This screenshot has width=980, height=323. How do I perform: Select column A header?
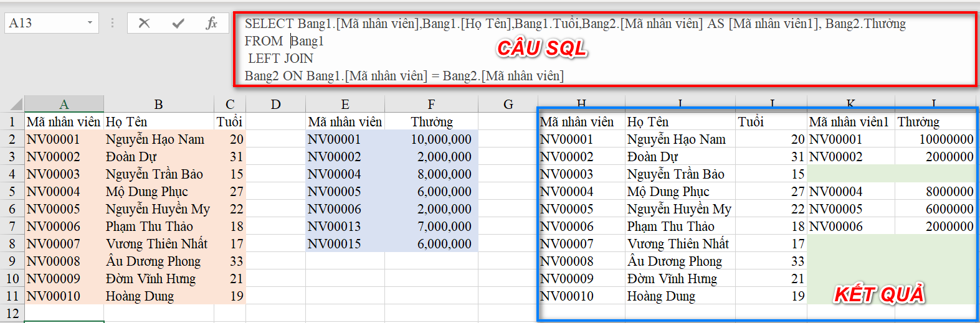click(64, 104)
